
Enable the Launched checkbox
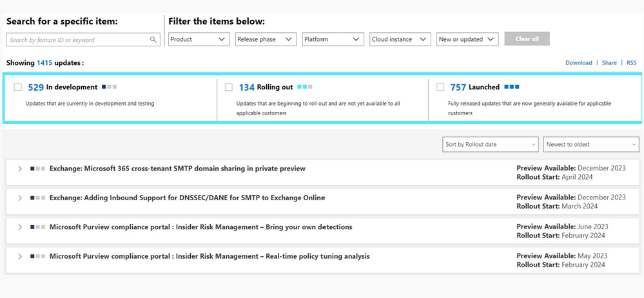tap(440, 87)
